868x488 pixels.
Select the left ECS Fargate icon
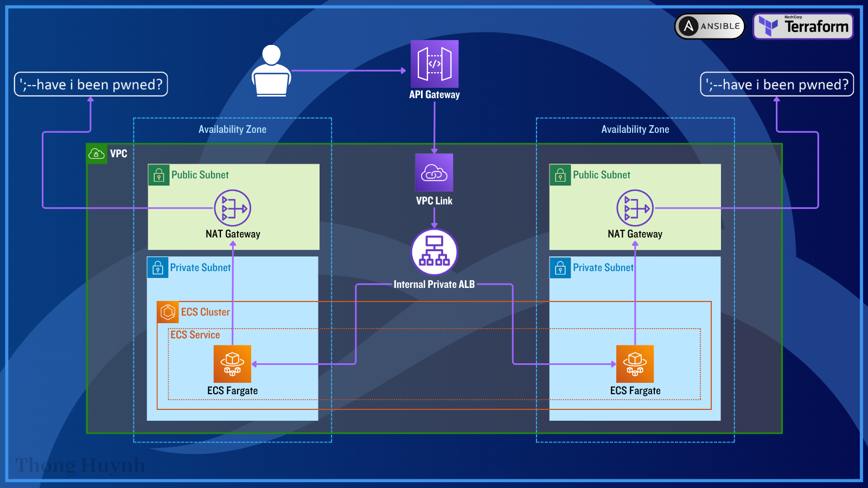point(233,364)
